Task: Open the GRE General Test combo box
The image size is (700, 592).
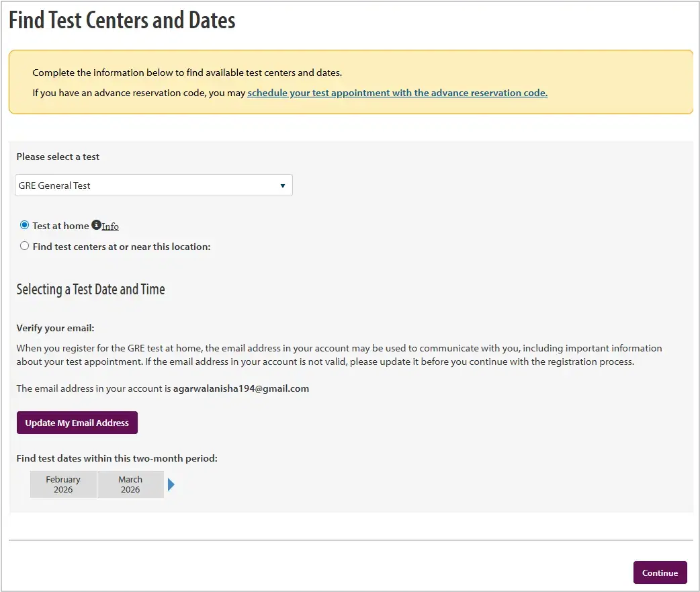Action: tap(153, 185)
